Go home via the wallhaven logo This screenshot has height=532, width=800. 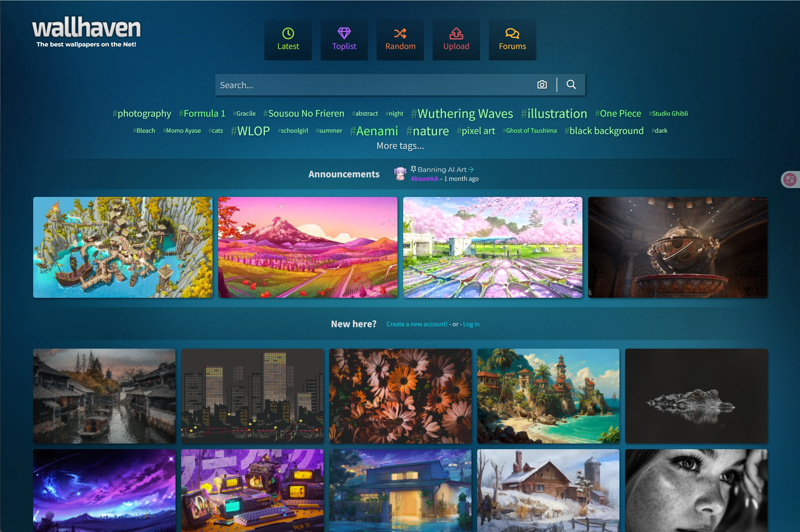coord(86,28)
